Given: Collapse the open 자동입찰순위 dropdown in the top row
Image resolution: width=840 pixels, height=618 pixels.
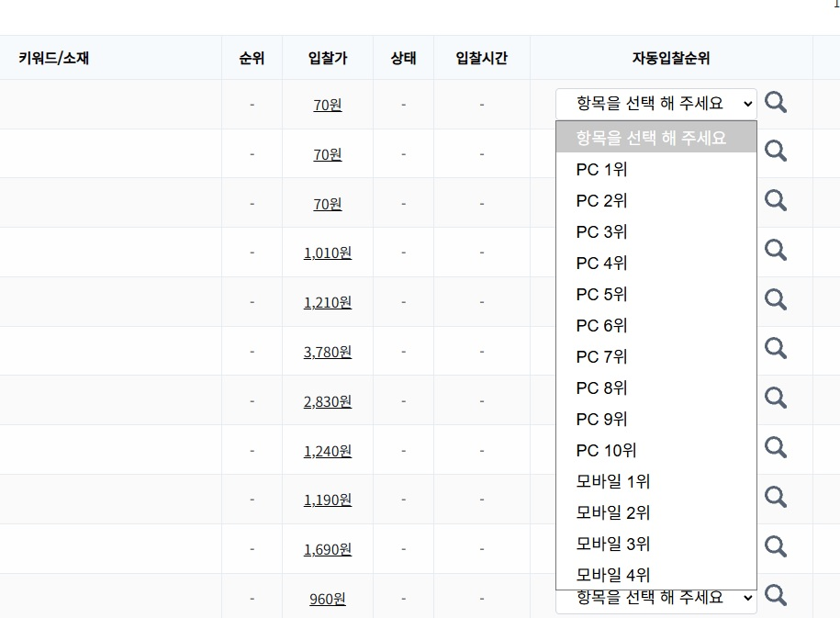Looking at the screenshot, I should click(655, 103).
